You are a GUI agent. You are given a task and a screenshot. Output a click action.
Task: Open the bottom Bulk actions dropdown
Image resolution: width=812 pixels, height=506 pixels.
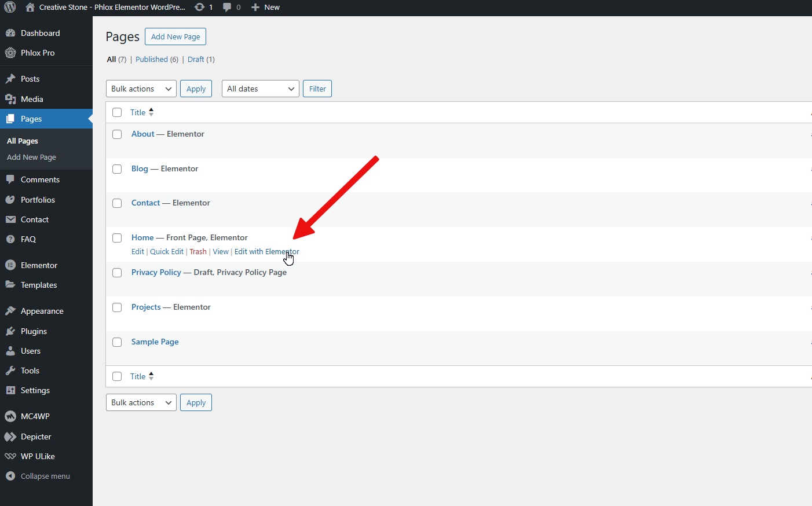141,402
